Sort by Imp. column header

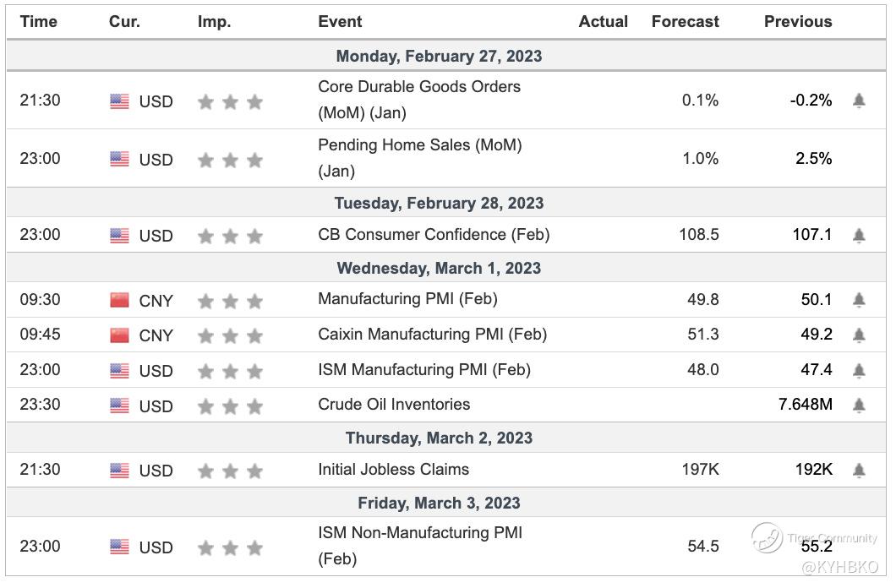click(x=214, y=22)
